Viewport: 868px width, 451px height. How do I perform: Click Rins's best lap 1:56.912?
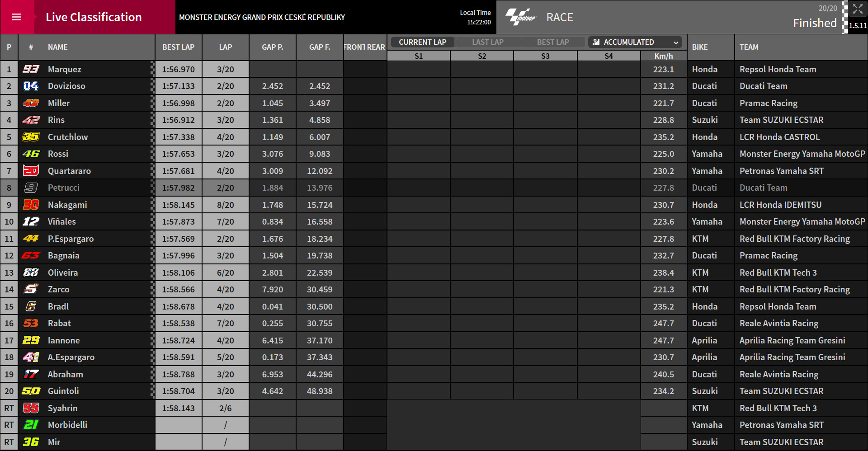179,120
